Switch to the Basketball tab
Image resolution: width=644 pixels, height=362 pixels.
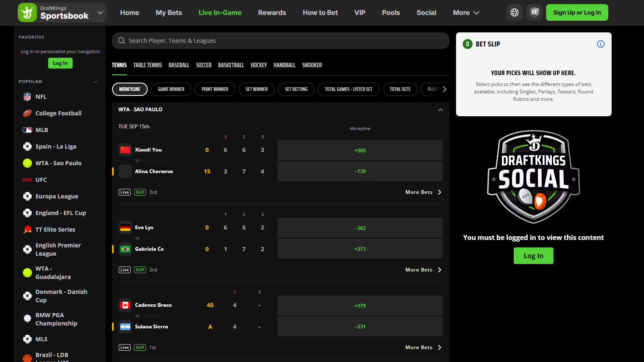point(231,65)
